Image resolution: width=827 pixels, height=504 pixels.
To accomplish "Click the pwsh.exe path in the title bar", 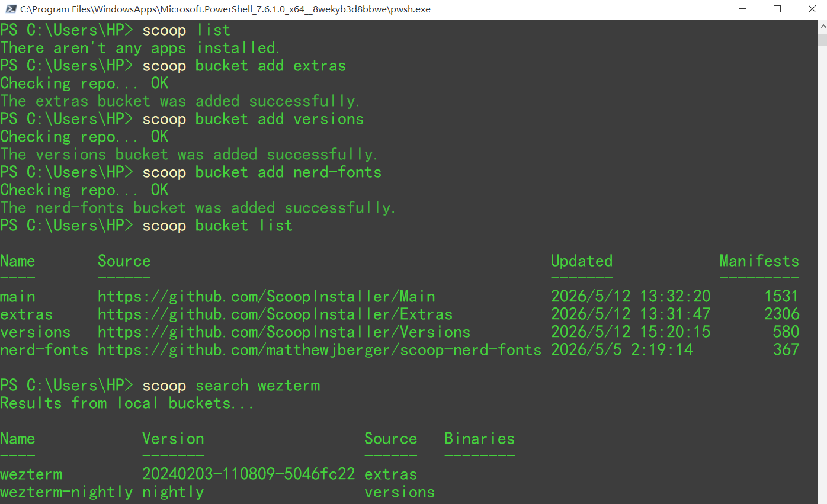I will 225,9.
